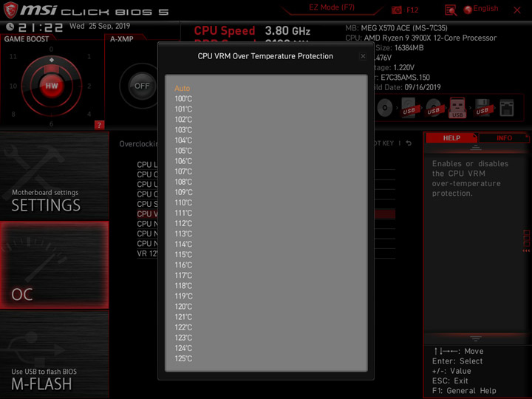Screen dimensions: 532x399
Task: Select 110°C protection value
Action: click(x=183, y=203)
